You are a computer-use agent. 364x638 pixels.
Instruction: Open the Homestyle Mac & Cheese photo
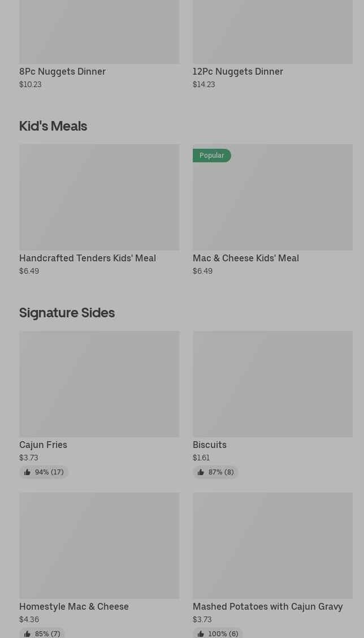pyautogui.click(x=99, y=545)
